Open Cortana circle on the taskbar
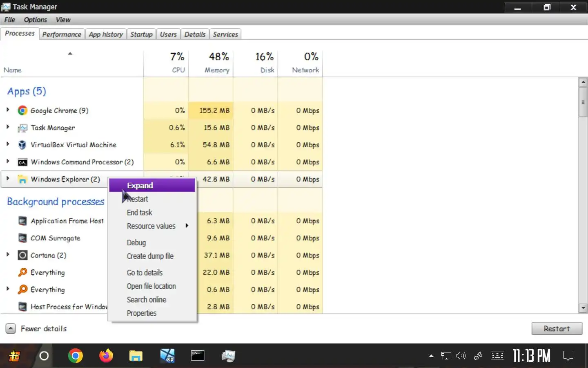This screenshot has width=588, height=368. coord(44,356)
